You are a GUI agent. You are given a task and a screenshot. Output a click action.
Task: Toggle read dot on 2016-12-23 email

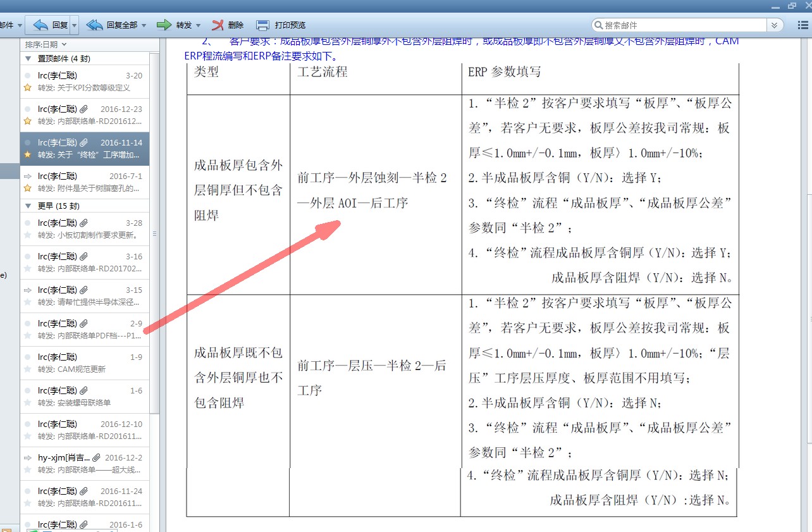[x=27, y=109]
